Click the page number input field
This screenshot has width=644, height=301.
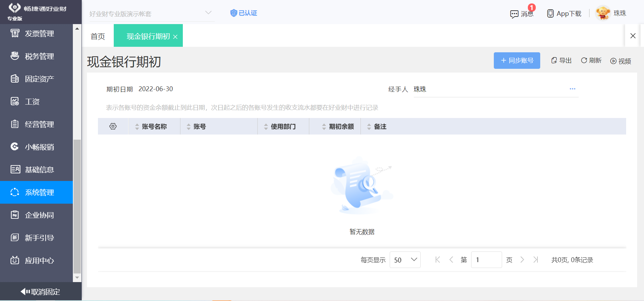486,260
